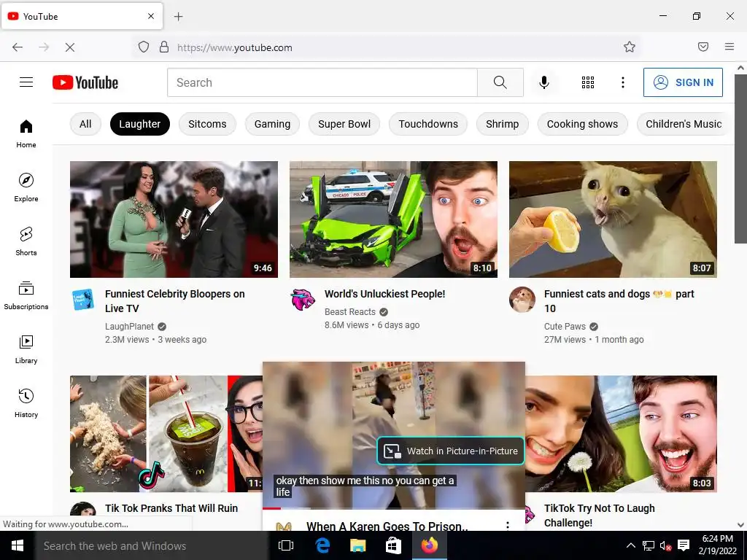The height and width of the screenshot is (560, 747).
Task: Open TikTok pranks drink thumbnail
Action: coord(166,434)
